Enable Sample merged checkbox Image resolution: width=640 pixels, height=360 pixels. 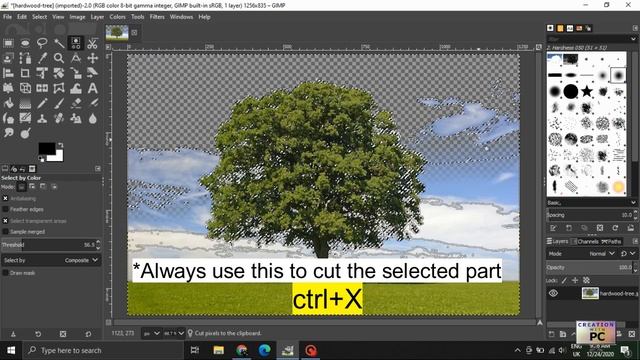[x=5, y=232]
